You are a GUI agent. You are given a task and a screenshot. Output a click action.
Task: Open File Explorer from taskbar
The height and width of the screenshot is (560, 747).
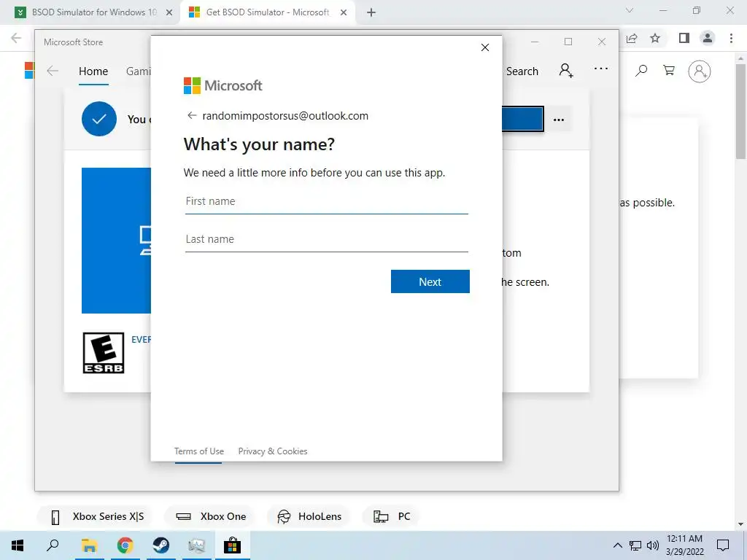click(89, 545)
